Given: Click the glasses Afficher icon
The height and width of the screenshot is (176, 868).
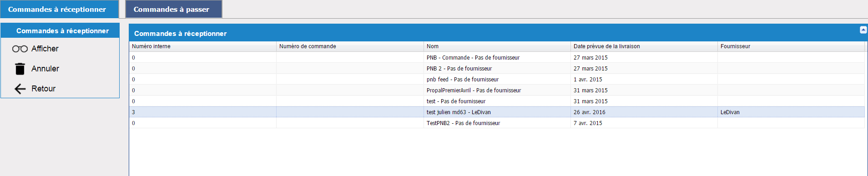Looking at the screenshot, I should [x=20, y=49].
